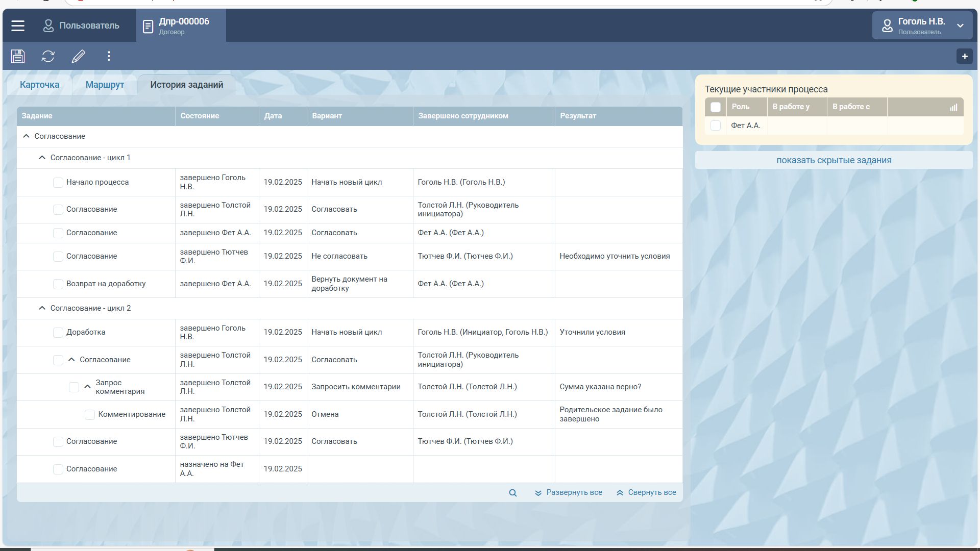The width and height of the screenshot is (980, 551).
Task: Click Свернуть все button
Action: point(646,493)
